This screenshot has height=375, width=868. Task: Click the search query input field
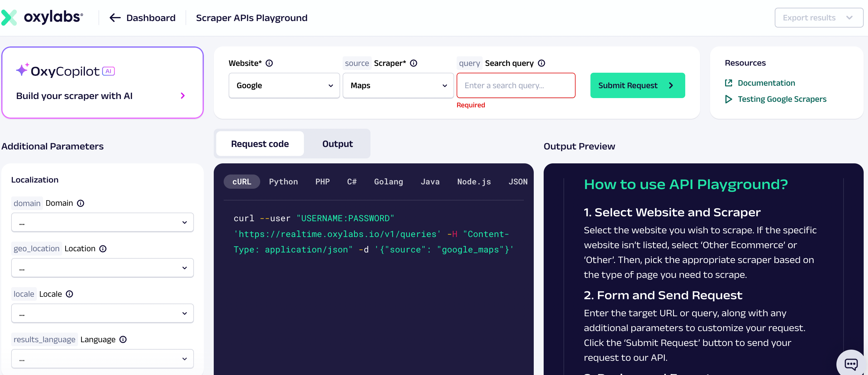tap(515, 85)
